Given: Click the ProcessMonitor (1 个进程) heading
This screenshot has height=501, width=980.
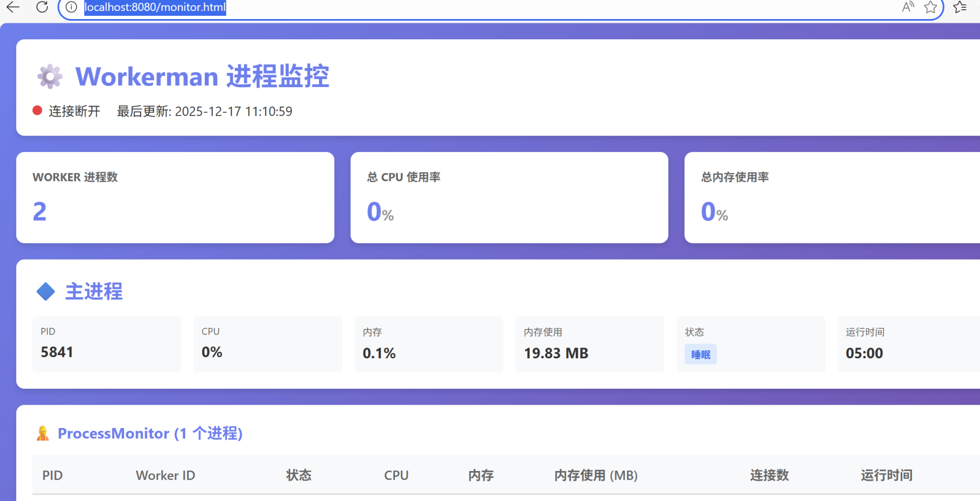Looking at the screenshot, I should 150,433.
